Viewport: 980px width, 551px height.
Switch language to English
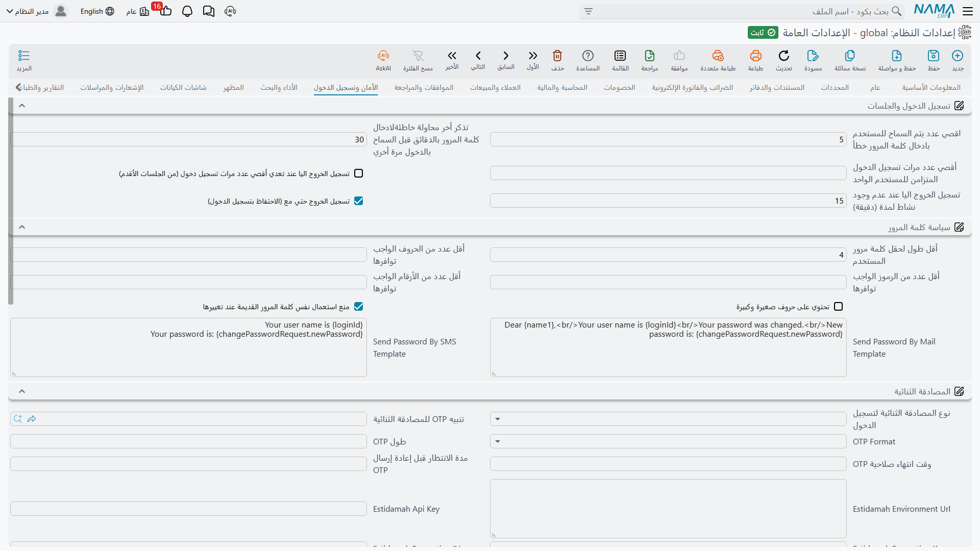[97, 11]
